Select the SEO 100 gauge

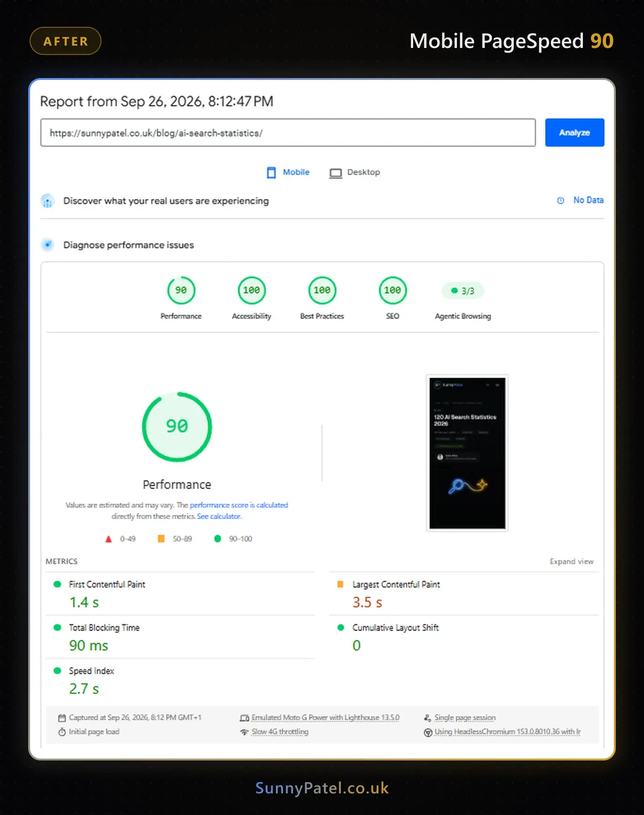coord(393,290)
